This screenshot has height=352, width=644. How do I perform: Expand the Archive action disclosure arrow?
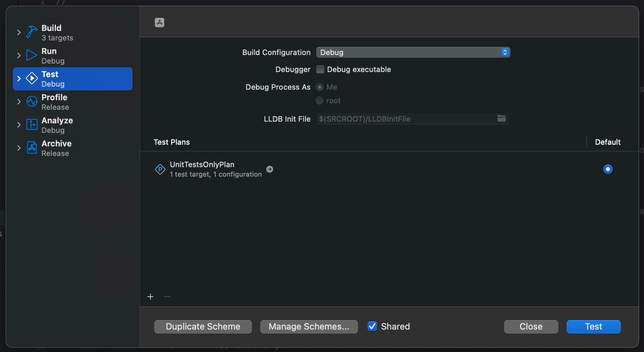(19, 148)
